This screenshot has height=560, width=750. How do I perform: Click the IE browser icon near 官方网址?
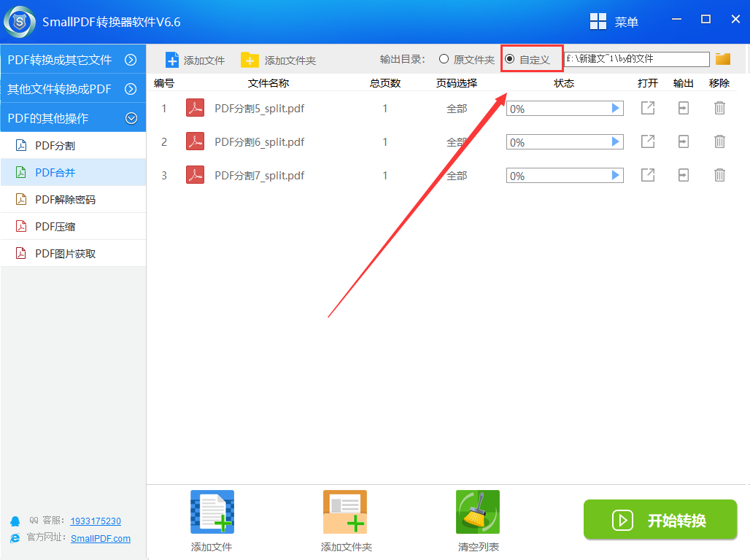[x=15, y=538]
